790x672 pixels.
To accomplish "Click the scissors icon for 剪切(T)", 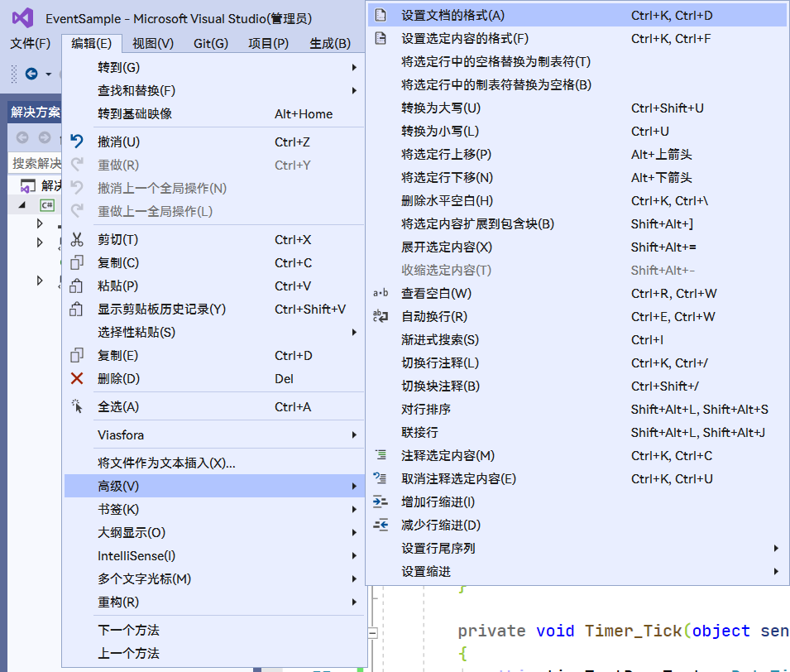I will point(77,239).
